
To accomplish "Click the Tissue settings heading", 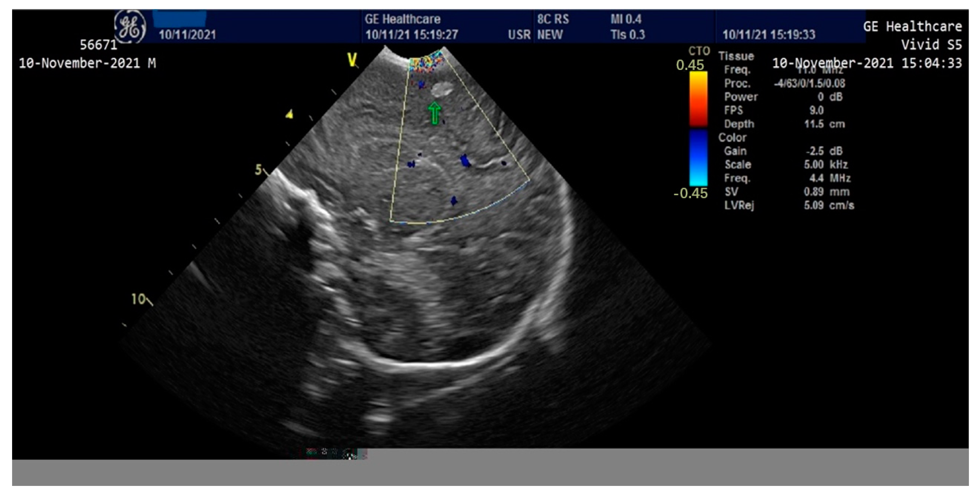I will [736, 56].
